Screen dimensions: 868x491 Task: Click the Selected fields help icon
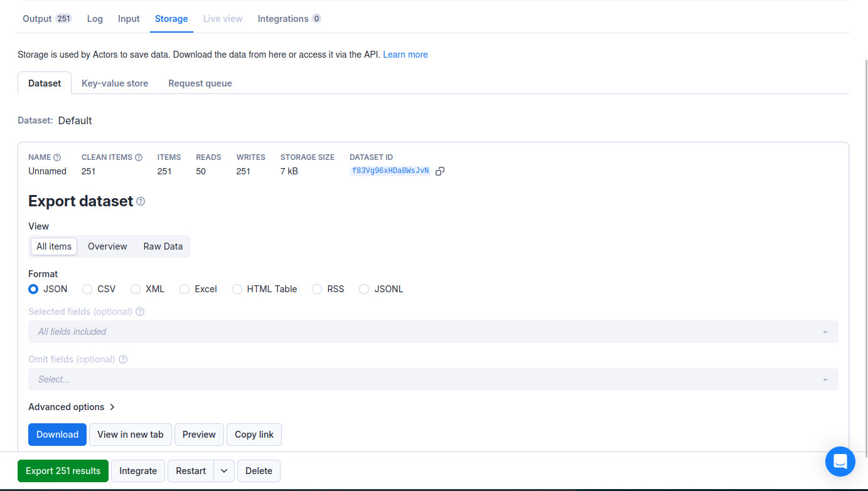pyautogui.click(x=139, y=311)
